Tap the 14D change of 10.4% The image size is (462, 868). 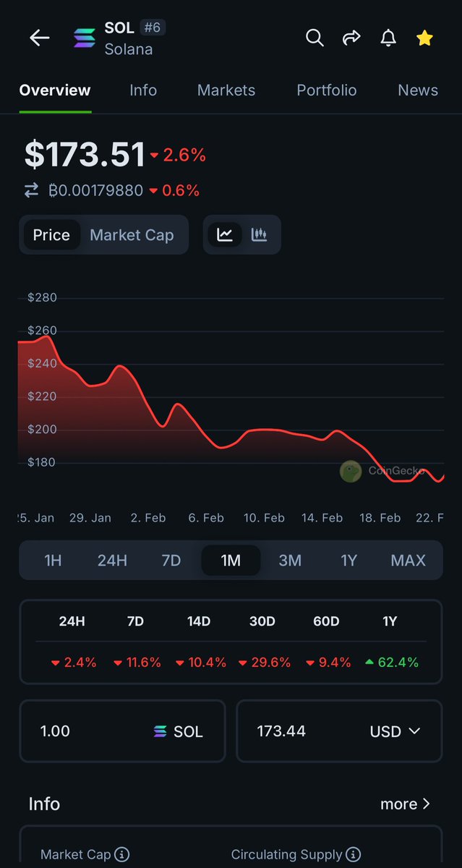point(200,662)
